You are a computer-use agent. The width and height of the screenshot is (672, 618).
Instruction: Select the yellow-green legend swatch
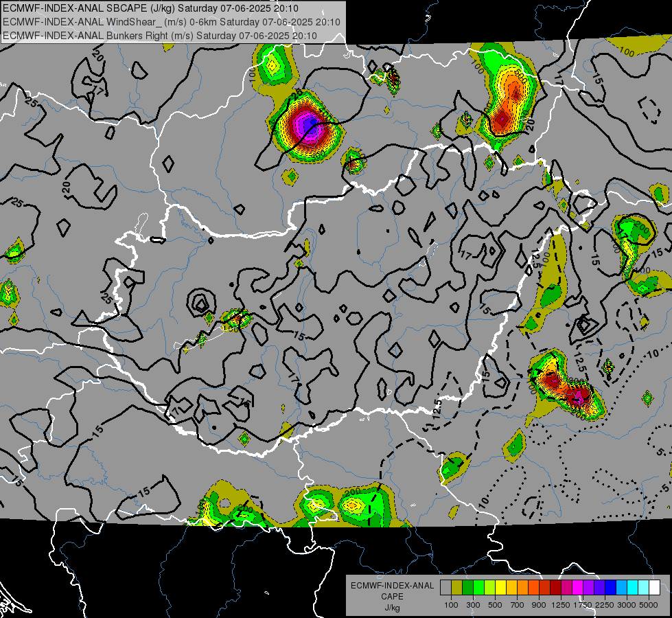click(x=490, y=588)
